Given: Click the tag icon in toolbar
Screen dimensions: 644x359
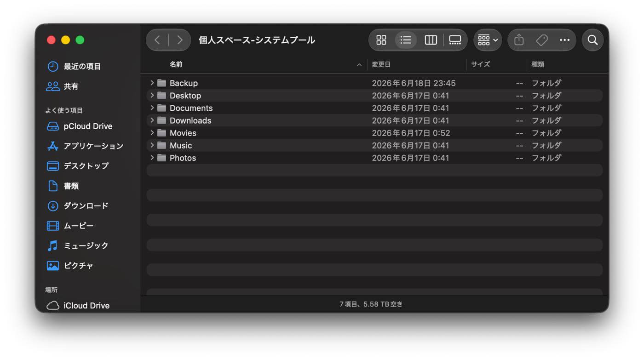Looking at the screenshot, I should tap(542, 40).
